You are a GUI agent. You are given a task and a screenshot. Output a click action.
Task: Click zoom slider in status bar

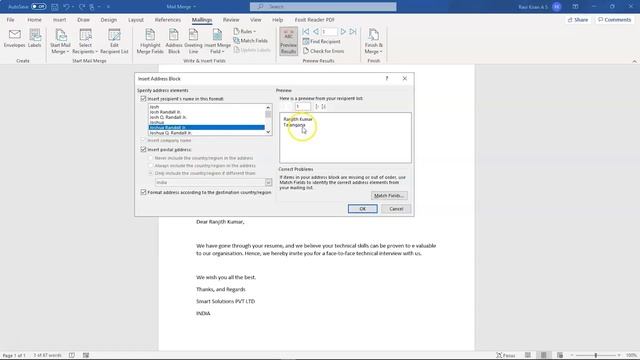[596, 356]
